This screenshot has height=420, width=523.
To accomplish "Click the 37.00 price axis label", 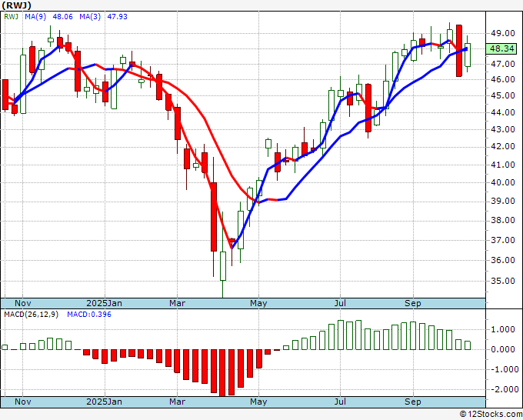I will [502, 240].
